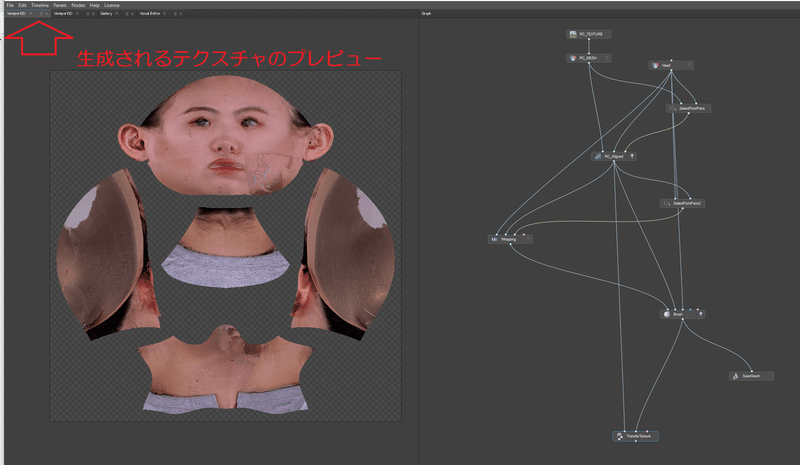Select the SaveGeom node icon
The height and width of the screenshot is (465, 800).
[x=736, y=376]
